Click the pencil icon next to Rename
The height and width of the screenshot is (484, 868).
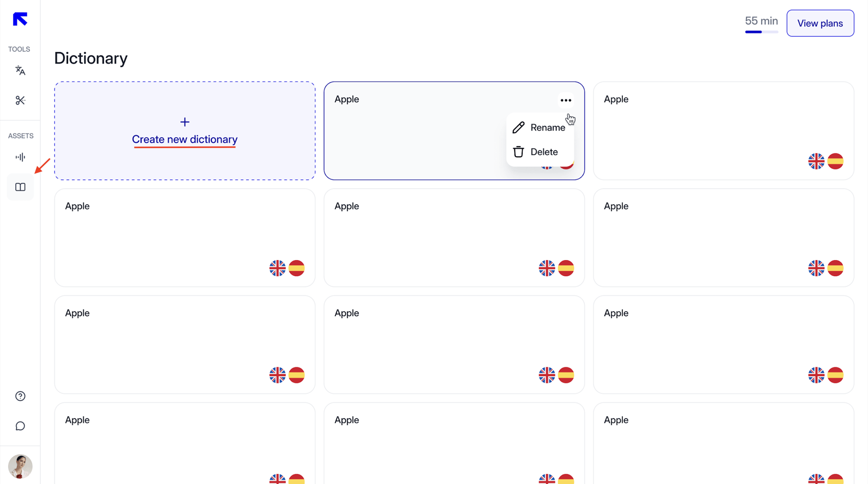pyautogui.click(x=518, y=127)
